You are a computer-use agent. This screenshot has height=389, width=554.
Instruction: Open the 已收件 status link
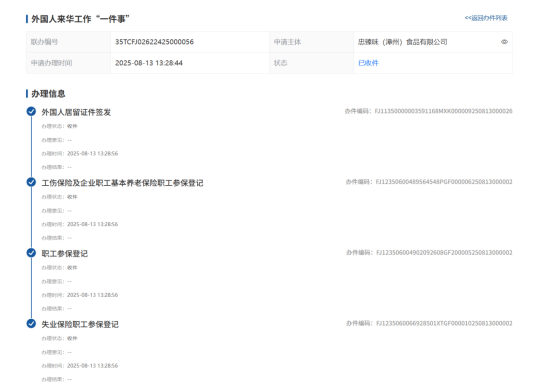click(368, 63)
